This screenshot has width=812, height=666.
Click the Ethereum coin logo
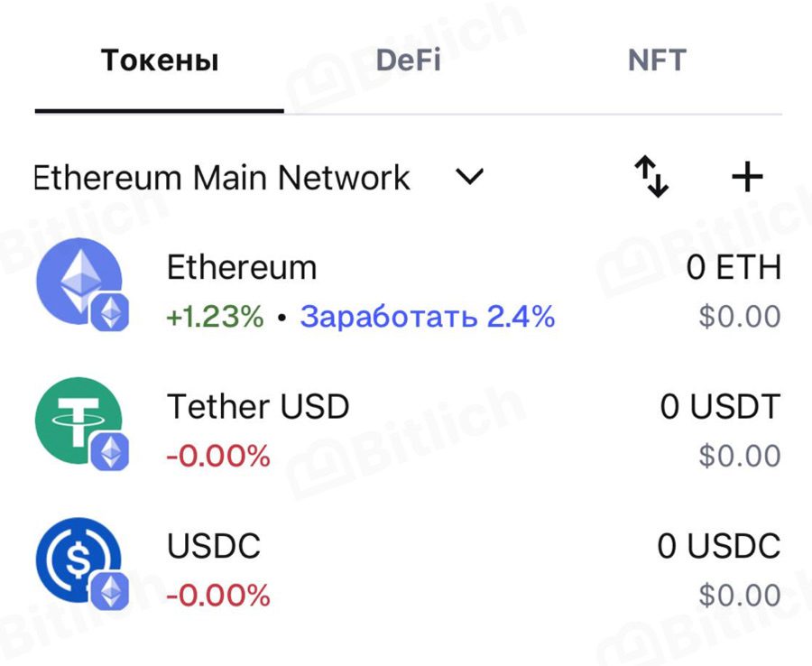[x=78, y=281]
